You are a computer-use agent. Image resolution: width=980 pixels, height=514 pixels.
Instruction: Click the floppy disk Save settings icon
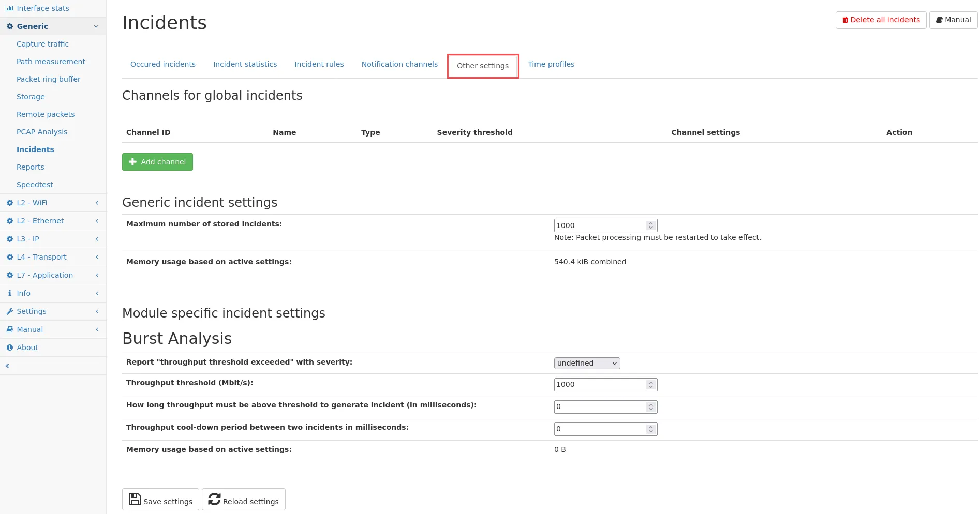pyautogui.click(x=135, y=499)
